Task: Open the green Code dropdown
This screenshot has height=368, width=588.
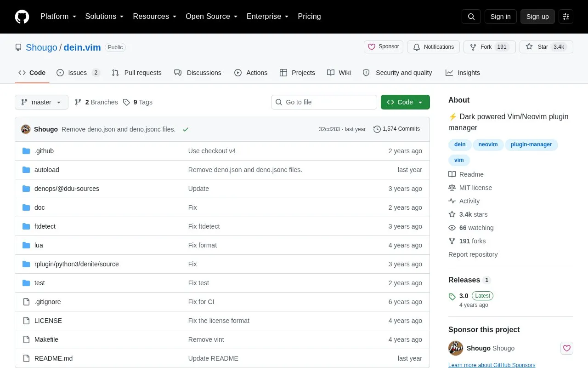Action: tap(405, 102)
